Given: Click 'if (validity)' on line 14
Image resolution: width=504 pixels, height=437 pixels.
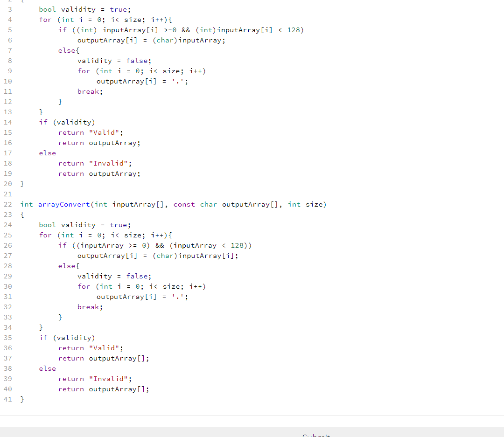Looking at the screenshot, I should click(x=67, y=122).
